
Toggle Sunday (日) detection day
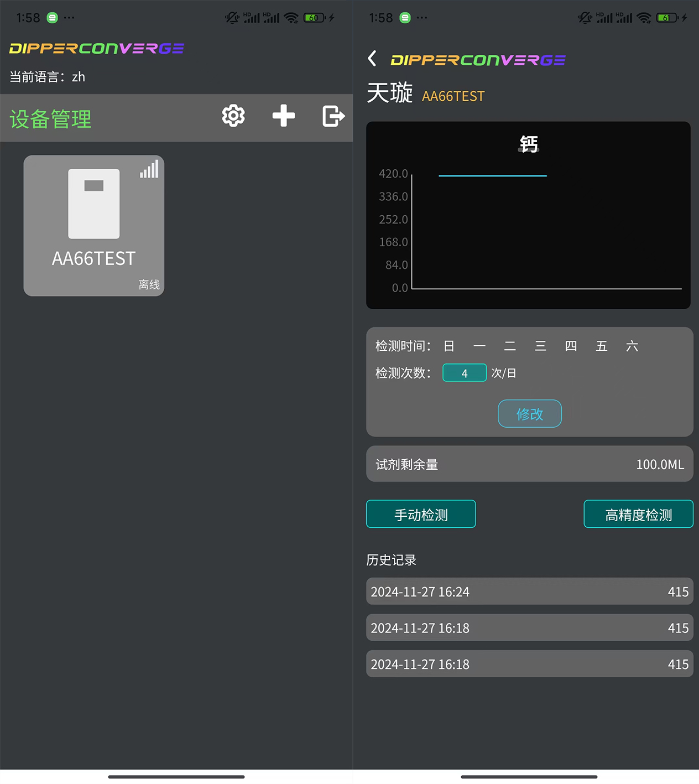[449, 346]
